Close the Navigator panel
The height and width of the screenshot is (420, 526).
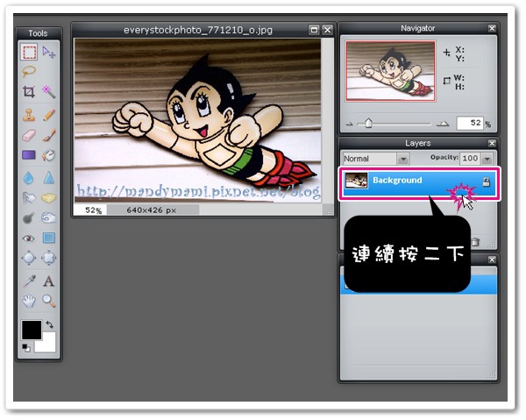coord(492,28)
